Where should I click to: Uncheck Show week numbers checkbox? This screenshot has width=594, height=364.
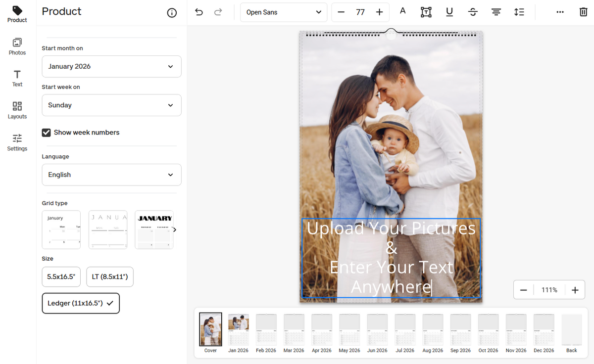pyautogui.click(x=47, y=133)
